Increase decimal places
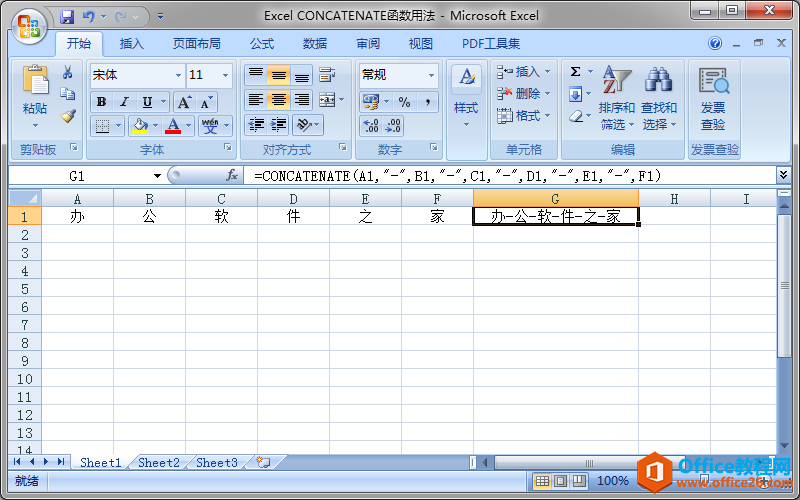Viewport: 800px width, 500px height. (x=371, y=126)
